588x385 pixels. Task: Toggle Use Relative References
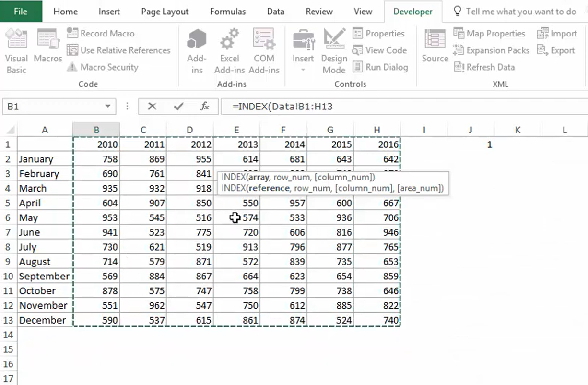pyautogui.click(x=118, y=50)
